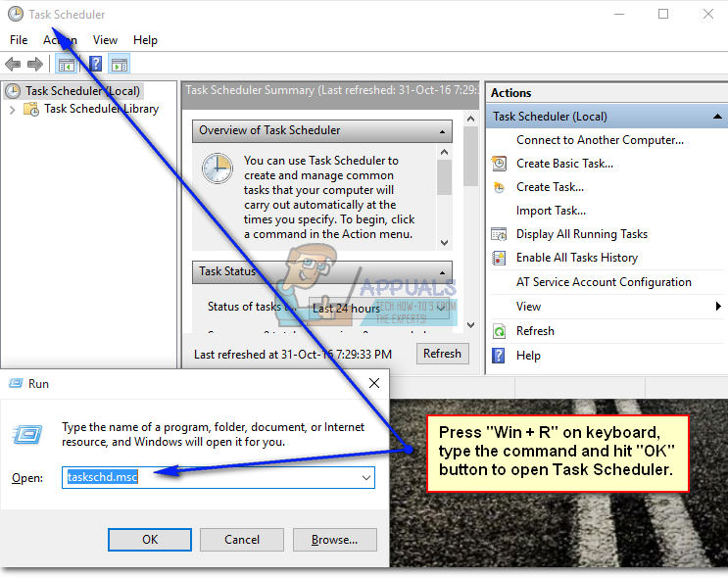The image size is (728, 578).
Task: Open the File menu
Action: tap(19, 40)
